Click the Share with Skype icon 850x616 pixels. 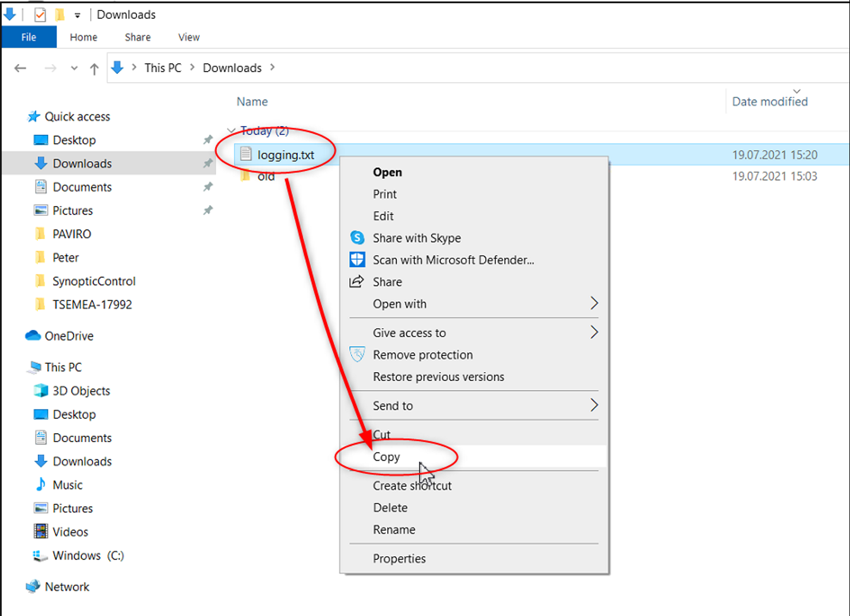tap(357, 237)
